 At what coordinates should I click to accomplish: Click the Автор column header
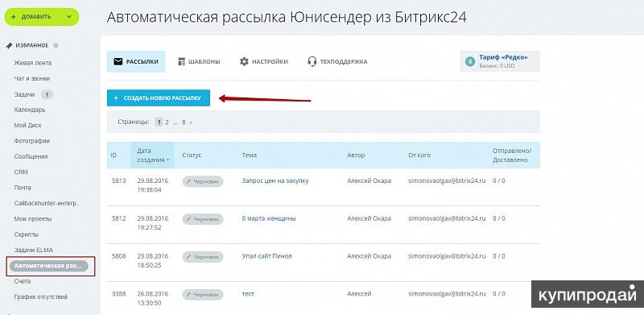click(x=356, y=155)
